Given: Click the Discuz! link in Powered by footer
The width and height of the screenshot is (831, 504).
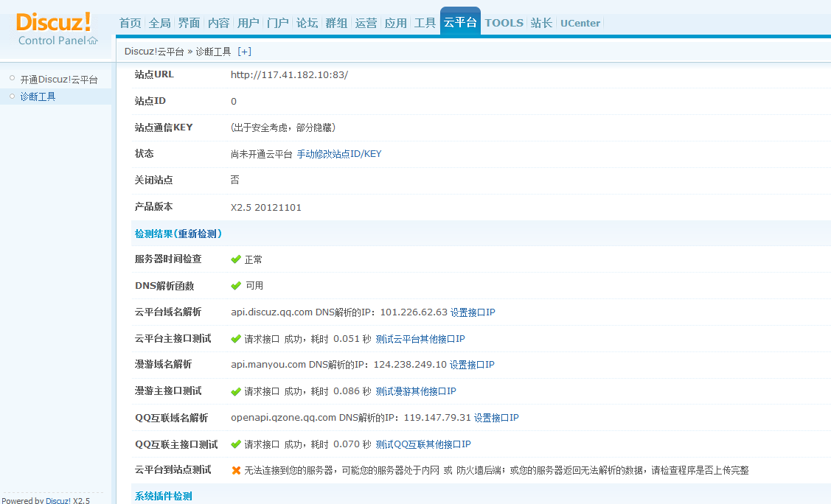Looking at the screenshot, I should pos(58,500).
